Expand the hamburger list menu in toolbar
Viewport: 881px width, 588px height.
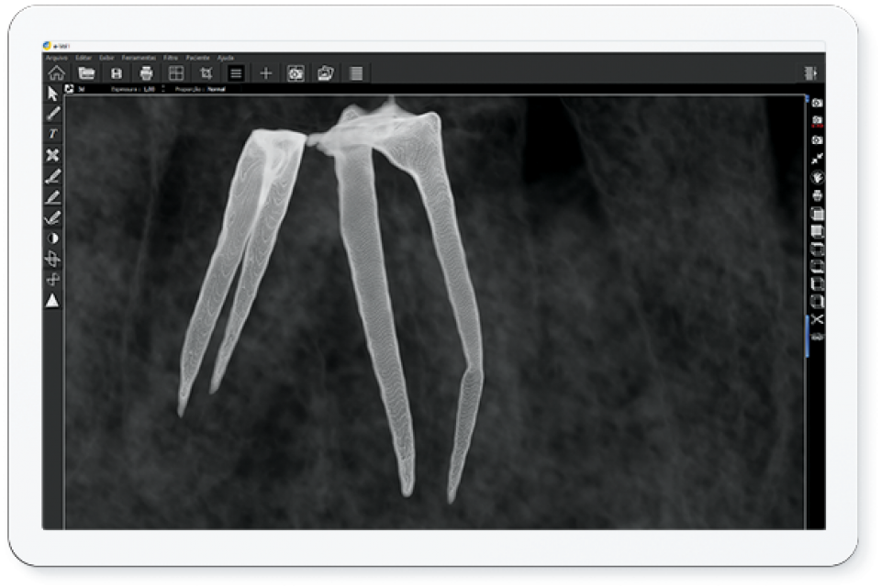tap(236, 73)
